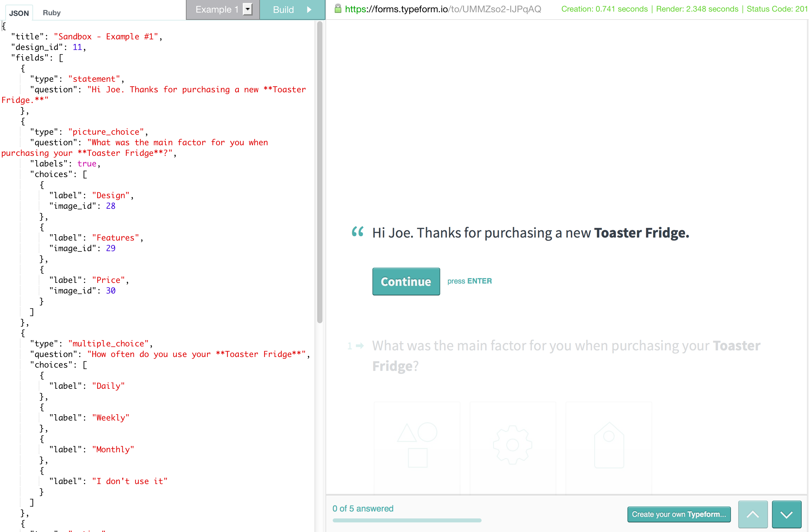
Task: Click the teal quotation mark icon
Action: [357, 232]
